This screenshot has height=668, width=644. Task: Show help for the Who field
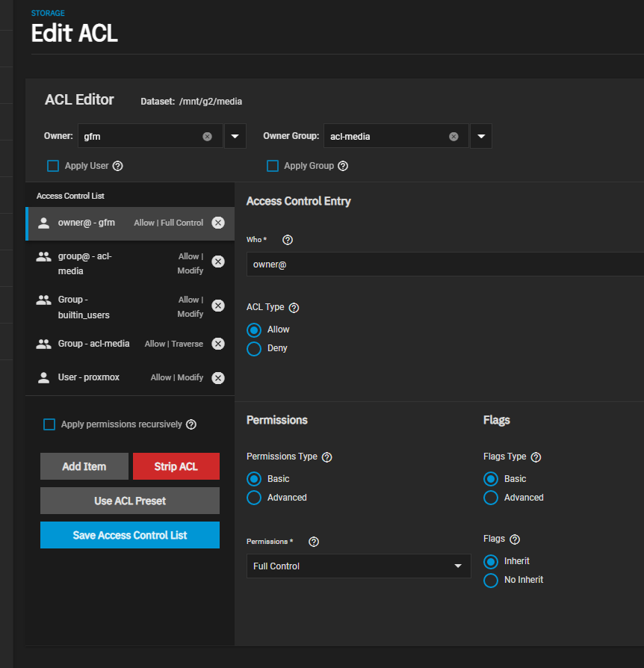(x=288, y=240)
